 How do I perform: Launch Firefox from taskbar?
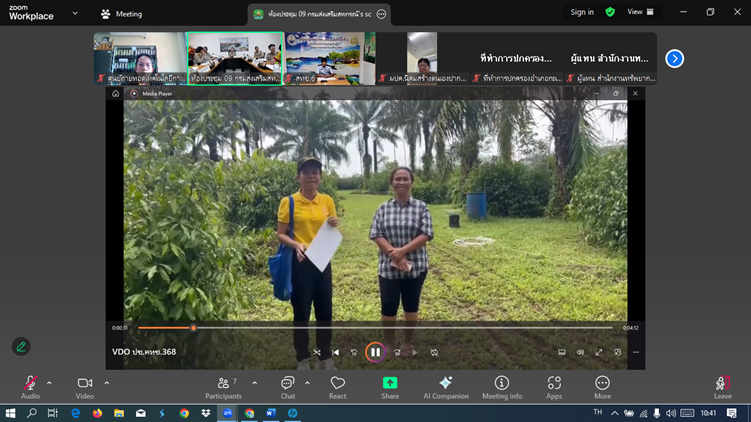(97, 413)
